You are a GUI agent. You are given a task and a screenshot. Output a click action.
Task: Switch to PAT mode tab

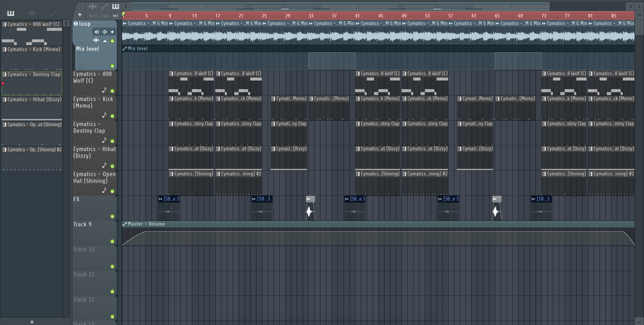[x=115, y=10]
